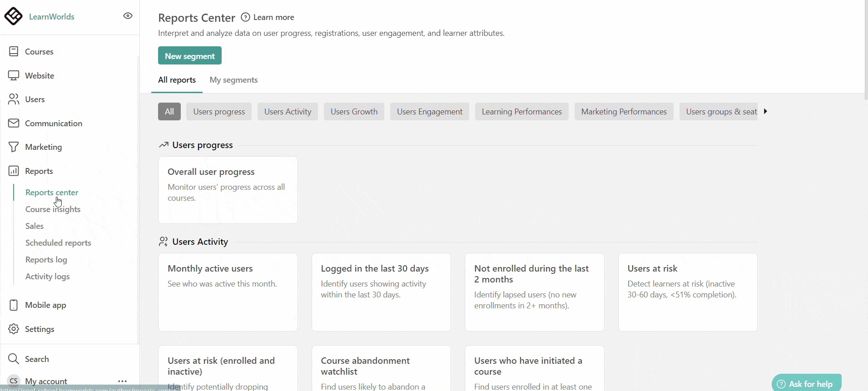868x391 pixels.
Task: Open the Course insights submenu item
Action: click(53, 209)
